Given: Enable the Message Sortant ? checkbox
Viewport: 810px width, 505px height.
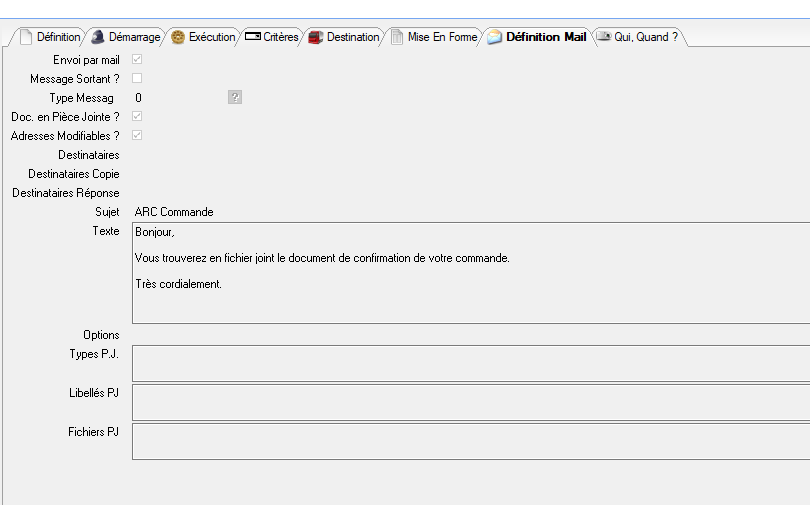Looking at the screenshot, I should tap(137, 78).
